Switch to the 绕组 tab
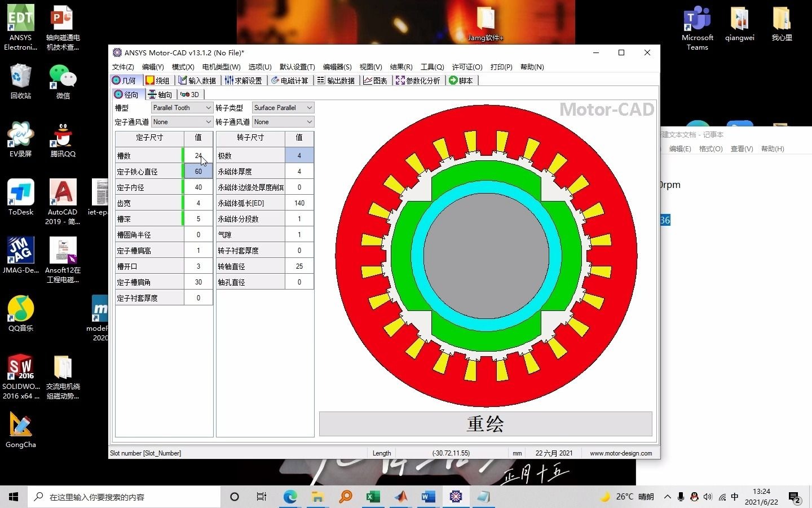 click(x=158, y=81)
